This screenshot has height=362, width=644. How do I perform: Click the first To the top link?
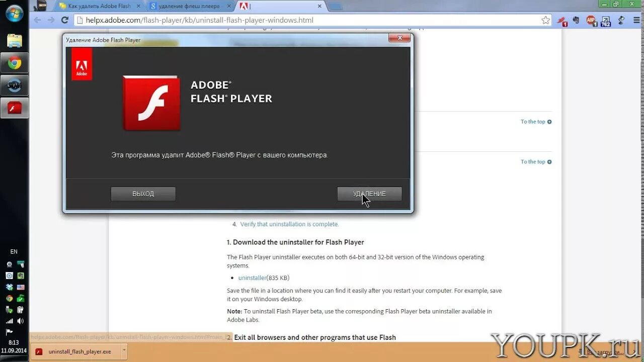pos(536,122)
